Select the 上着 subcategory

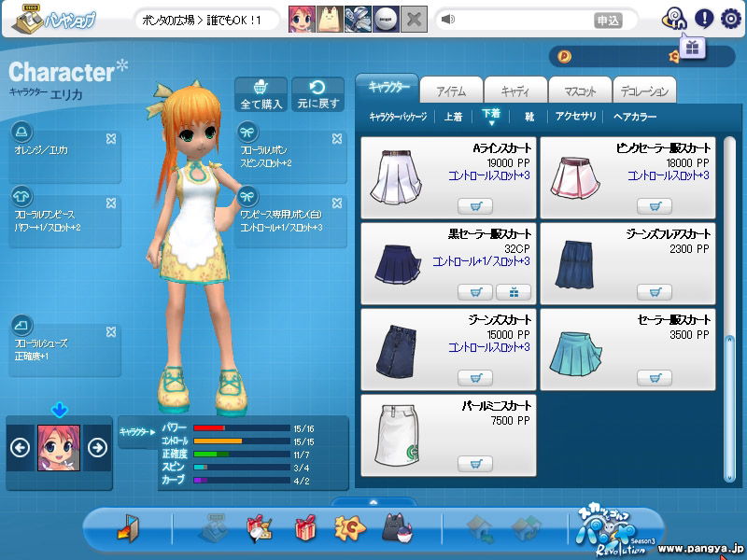(453, 117)
